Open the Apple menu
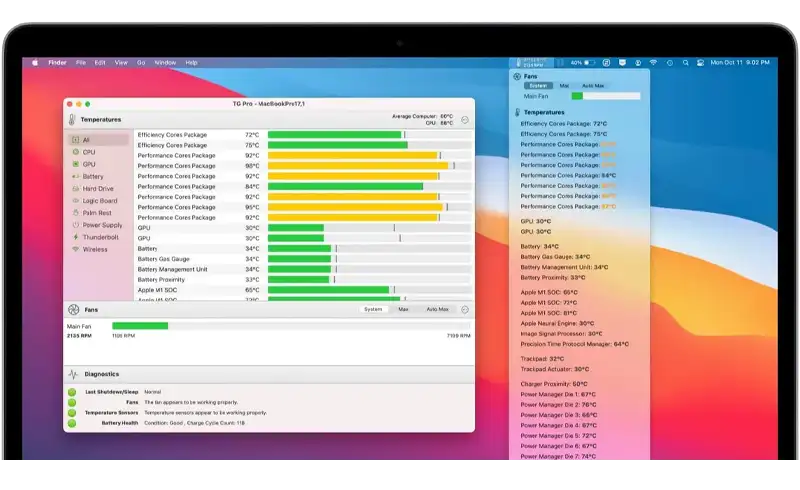The image size is (800, 490). 35,62
